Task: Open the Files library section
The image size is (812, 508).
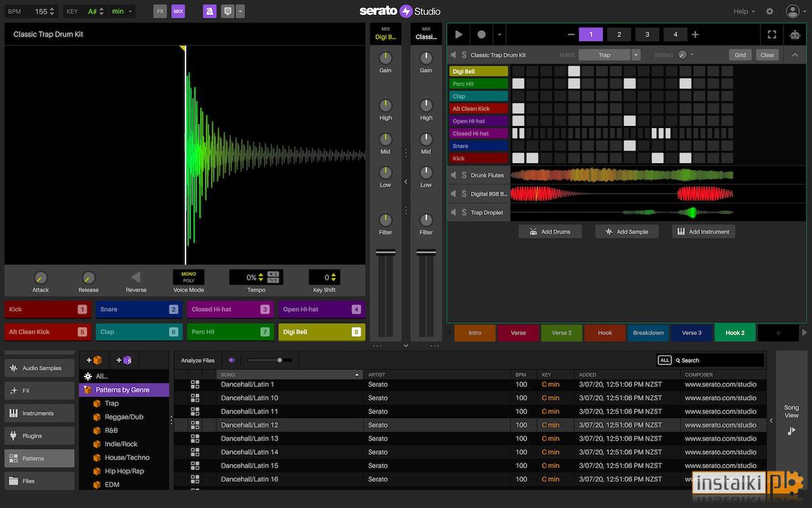Action: click(40, 481)
